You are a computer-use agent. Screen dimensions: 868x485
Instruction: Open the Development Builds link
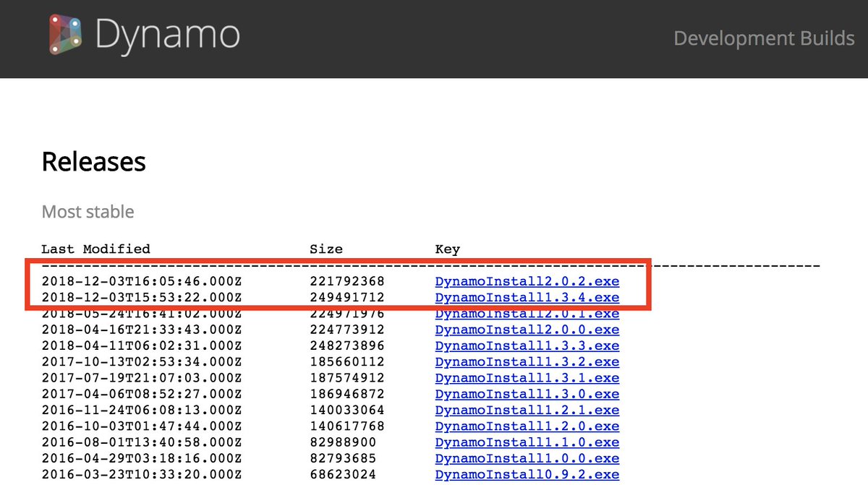point(764,38)
